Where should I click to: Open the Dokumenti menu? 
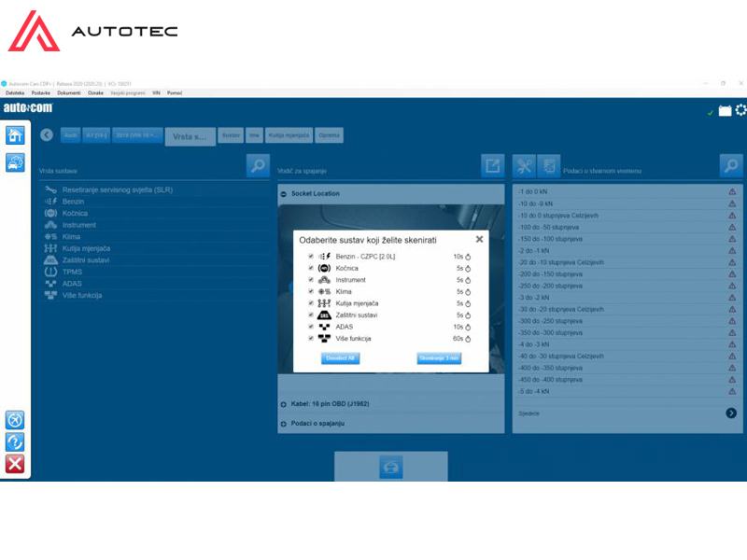pos(68,92)
